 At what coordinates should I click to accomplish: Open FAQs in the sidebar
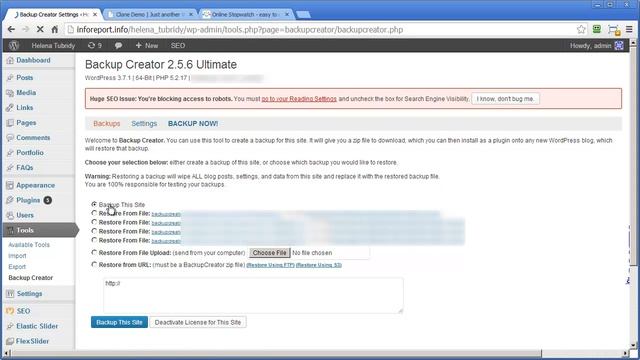point(24,168)
